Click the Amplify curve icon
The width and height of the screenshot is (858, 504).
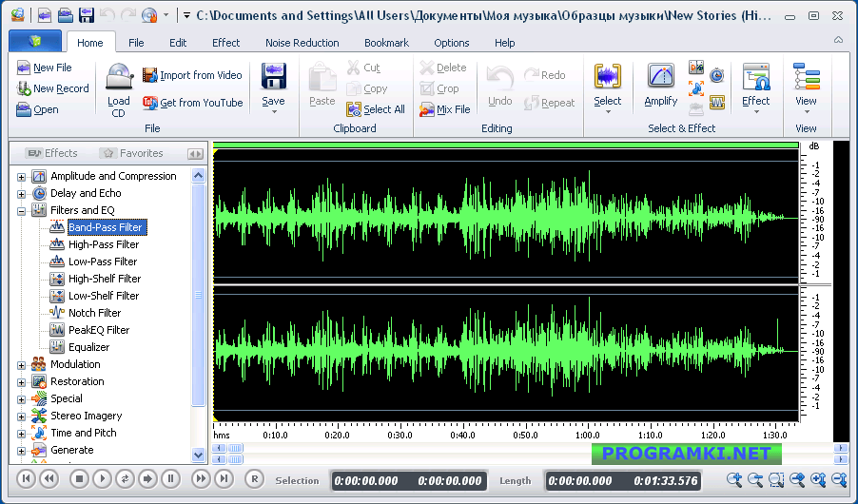point(661,76)
